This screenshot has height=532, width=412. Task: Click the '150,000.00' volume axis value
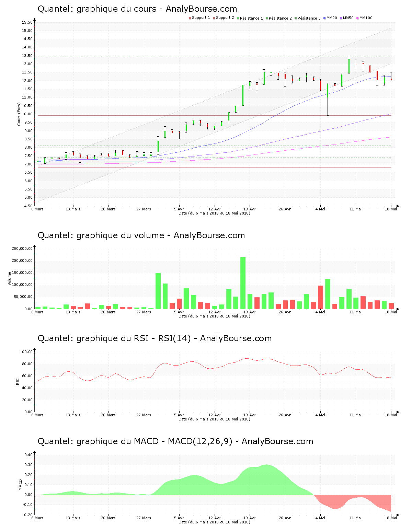click(22, 273)
